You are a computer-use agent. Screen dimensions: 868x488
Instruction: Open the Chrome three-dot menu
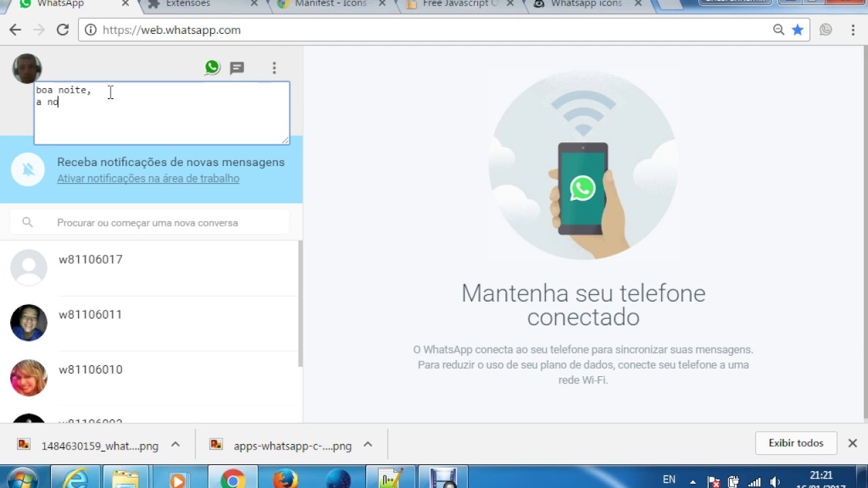point(853,30)
